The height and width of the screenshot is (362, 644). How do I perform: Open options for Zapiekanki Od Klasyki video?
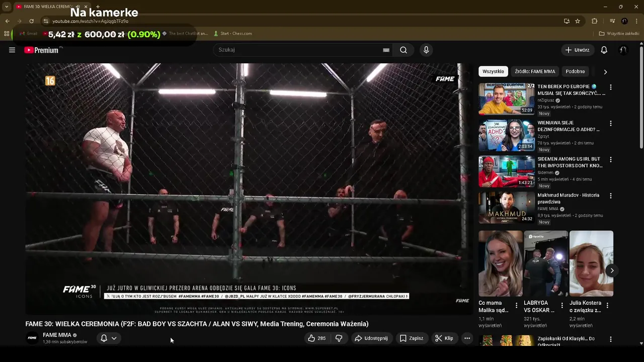coord(611,339)
